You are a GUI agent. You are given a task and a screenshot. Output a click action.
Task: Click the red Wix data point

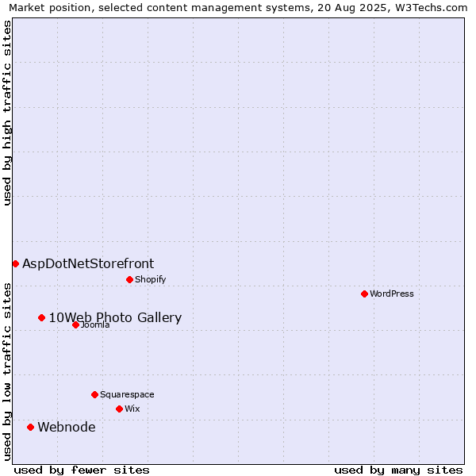pos(119,409)
